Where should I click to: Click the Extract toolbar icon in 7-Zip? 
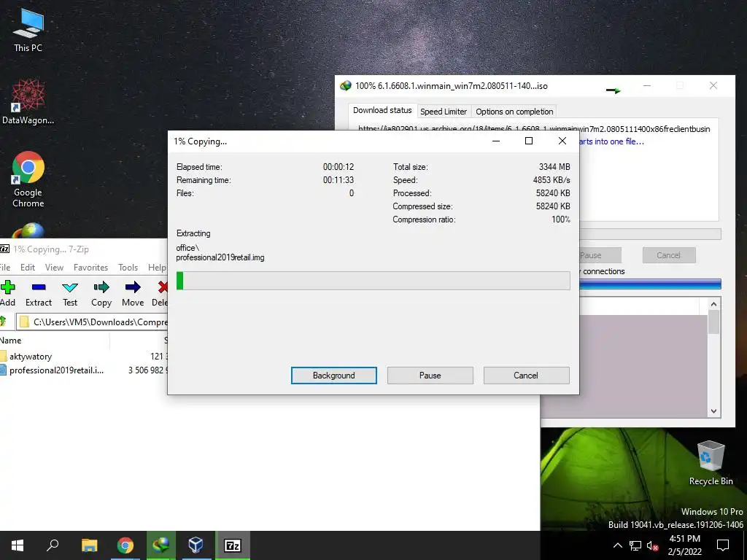[39, 287]
